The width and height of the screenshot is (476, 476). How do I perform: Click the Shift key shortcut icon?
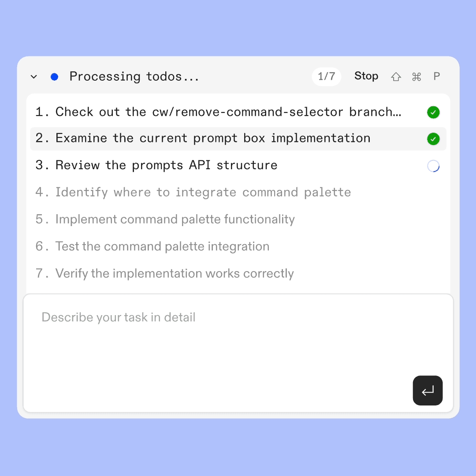click(x=396, y=77)
